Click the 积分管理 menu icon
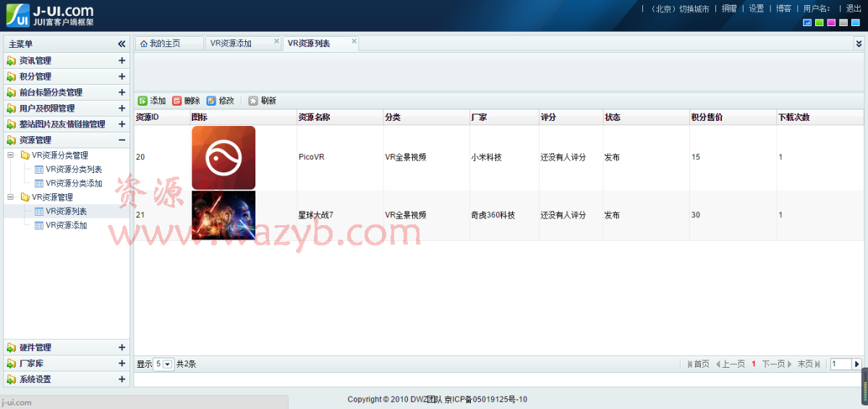The width and height of the screenshot is (868, 409). click(x=11, y=77)
